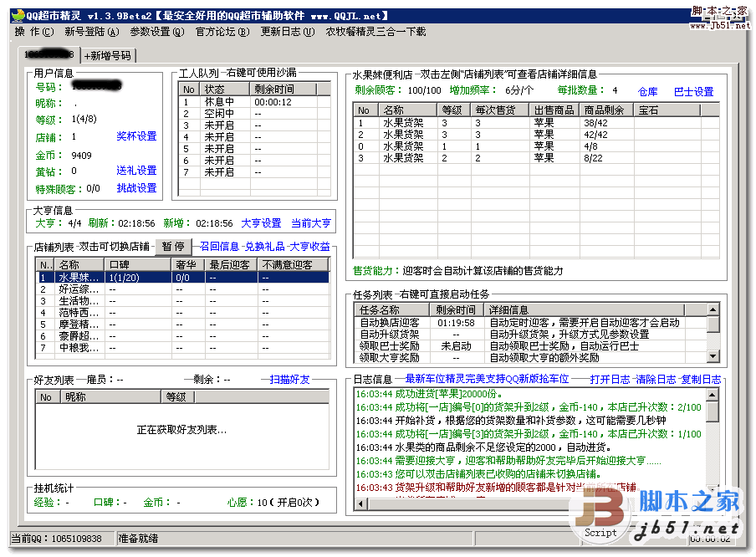Click the 打开日志 link
756x557 pixels.
[610, 380]
